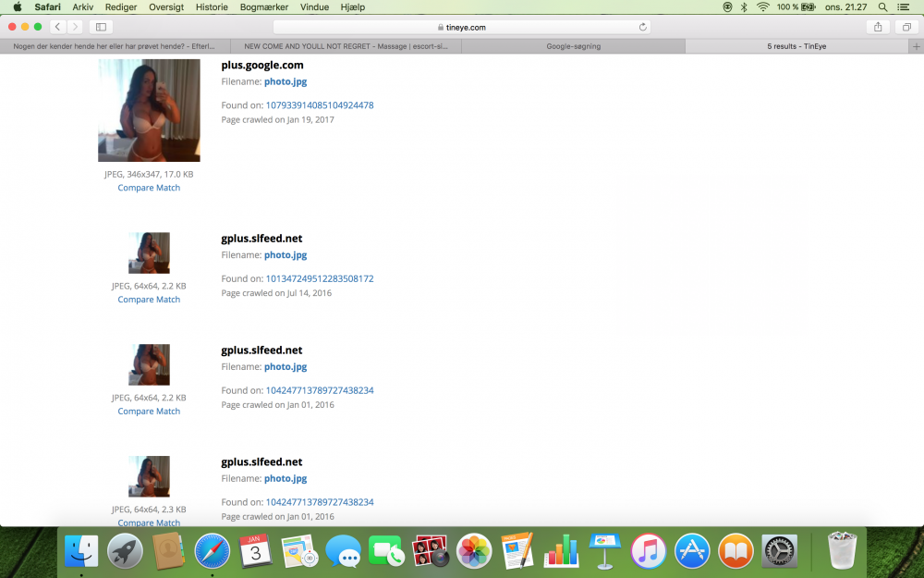Viewport: 924px width, 578px height.
Task: Open Numbers from the Dock
Action: tap(561, 551)
